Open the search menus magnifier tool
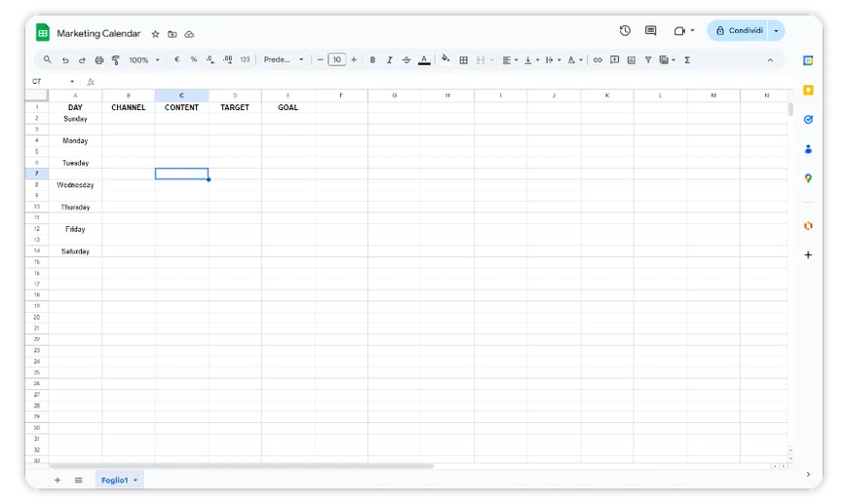Image resolution: width=848 pixels, height=504 pixels. tap(47, 60)
